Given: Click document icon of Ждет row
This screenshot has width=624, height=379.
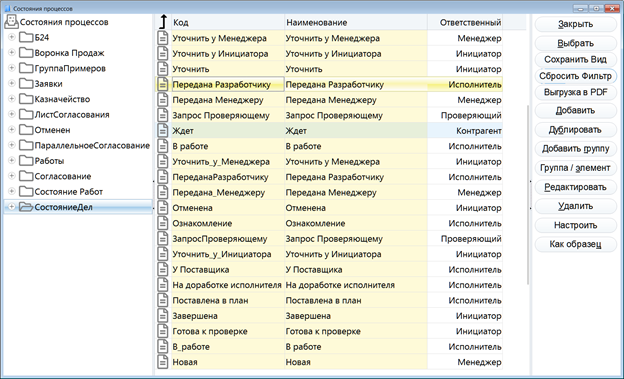Looking at the screenshot, I should [x=162, y=131].
